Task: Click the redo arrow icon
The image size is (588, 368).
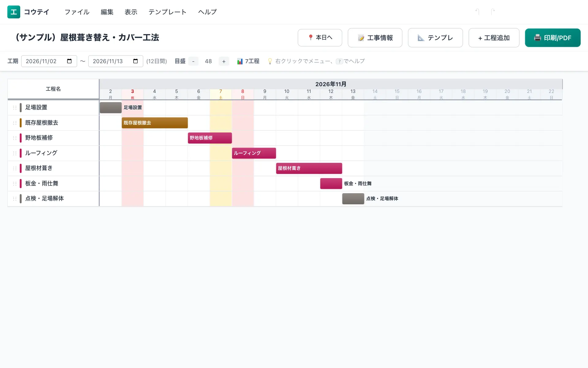Action: [x=493, y=12]
